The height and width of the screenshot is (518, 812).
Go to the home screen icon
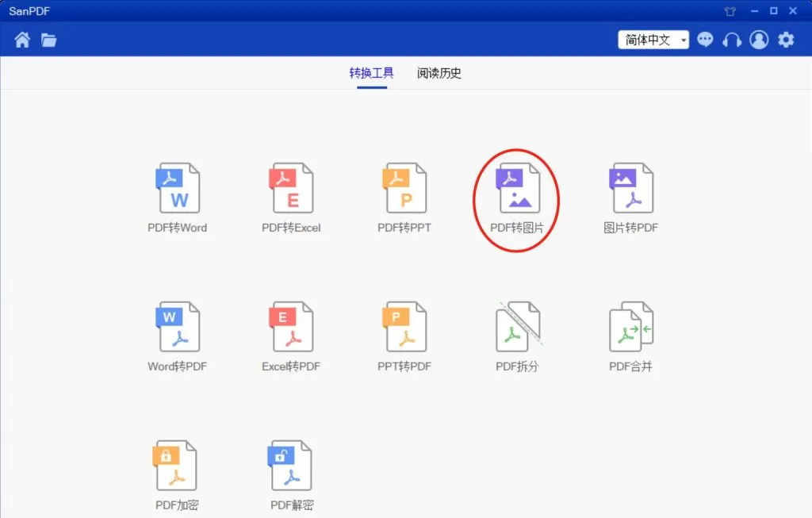tap(22, 40)
